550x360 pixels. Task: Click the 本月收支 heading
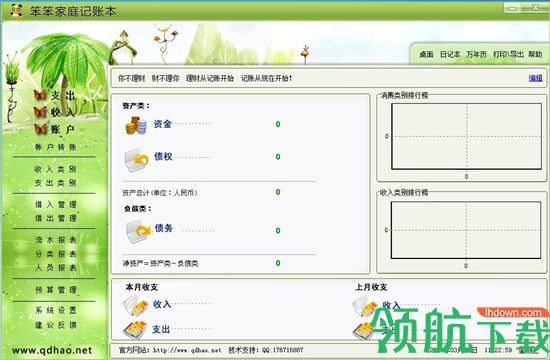coord(142,287)
